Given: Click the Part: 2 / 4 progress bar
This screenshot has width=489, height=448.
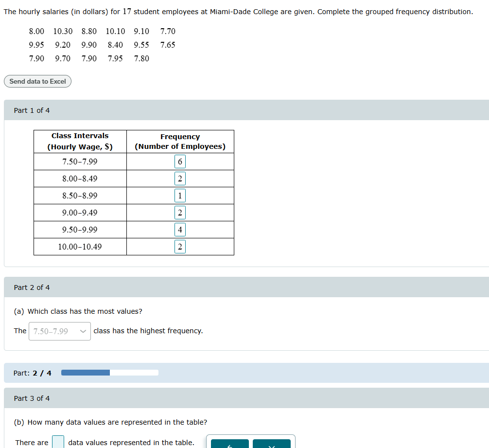Looking at the screenshot, I should 109,372.
